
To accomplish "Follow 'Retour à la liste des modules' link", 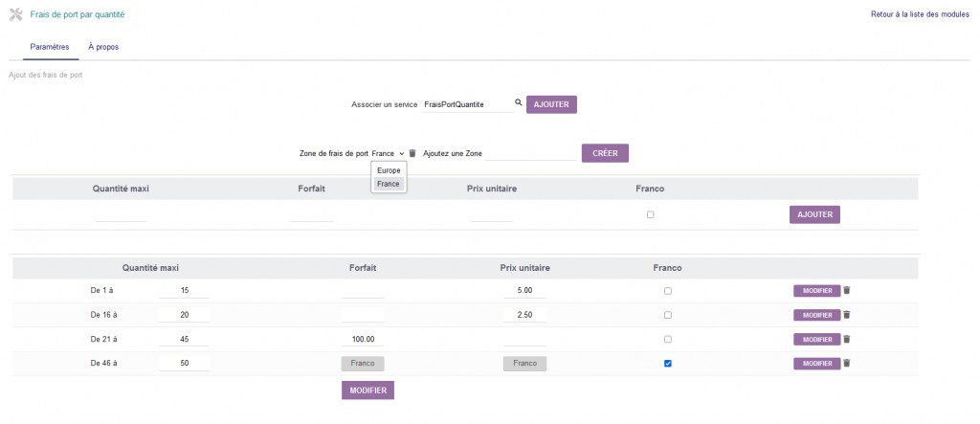I will point(920,15).
